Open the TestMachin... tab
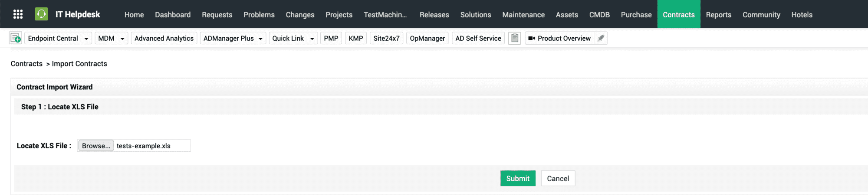Image resolution: width=868 pixels, height=196 pixels. point(385,14)
